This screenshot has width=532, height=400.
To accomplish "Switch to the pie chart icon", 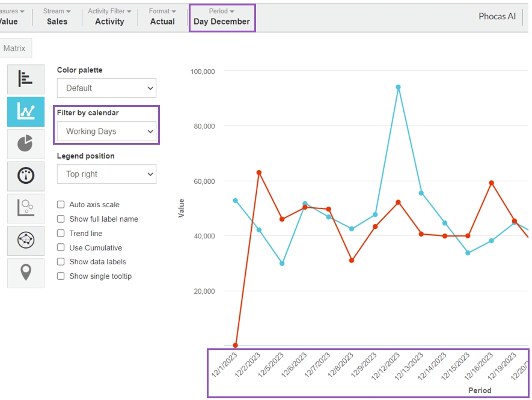I will [x=26, y=144].
